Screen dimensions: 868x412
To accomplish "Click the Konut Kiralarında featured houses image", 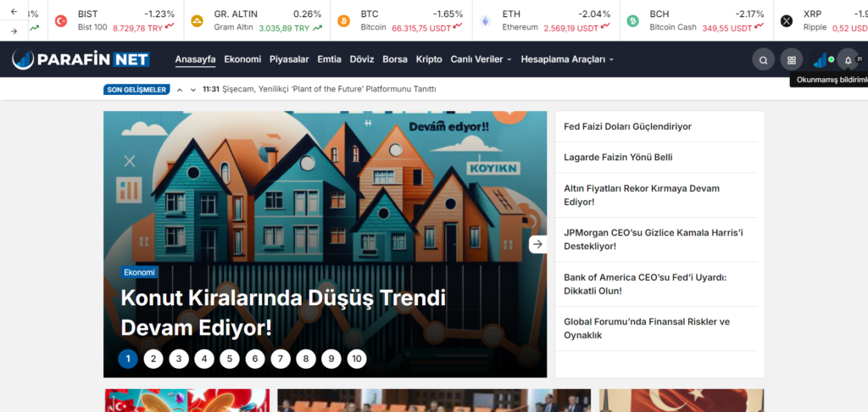I will click(x=325, y=187).
